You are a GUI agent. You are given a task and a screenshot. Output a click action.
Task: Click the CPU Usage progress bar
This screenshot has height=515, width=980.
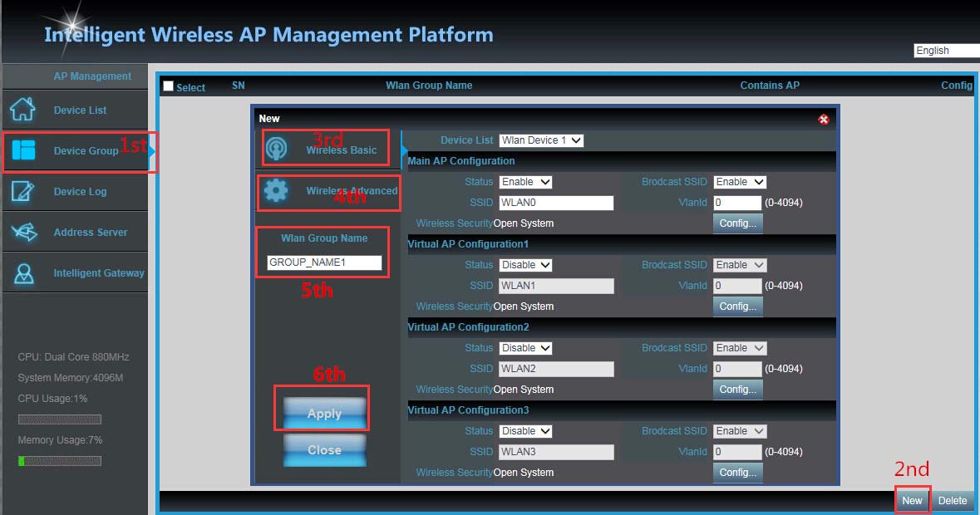click(59, 419)
